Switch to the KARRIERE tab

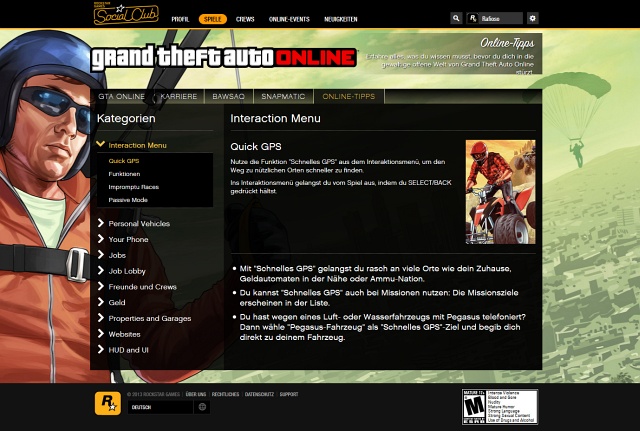click(179, 96)
